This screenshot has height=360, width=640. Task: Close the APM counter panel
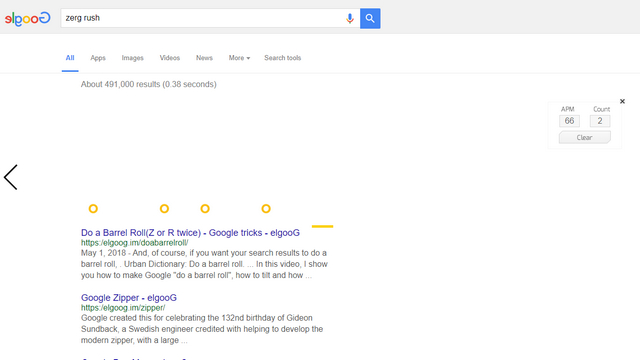(622, 101)
